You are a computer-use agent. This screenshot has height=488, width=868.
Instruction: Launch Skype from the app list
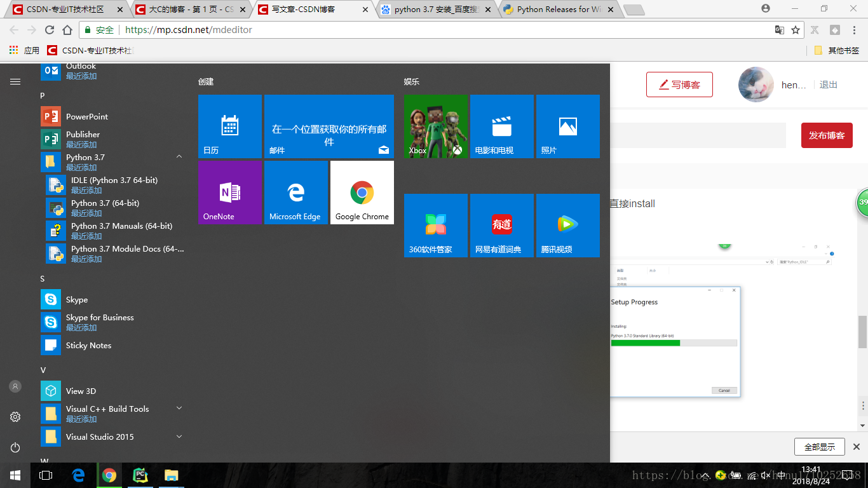[112, 299]
